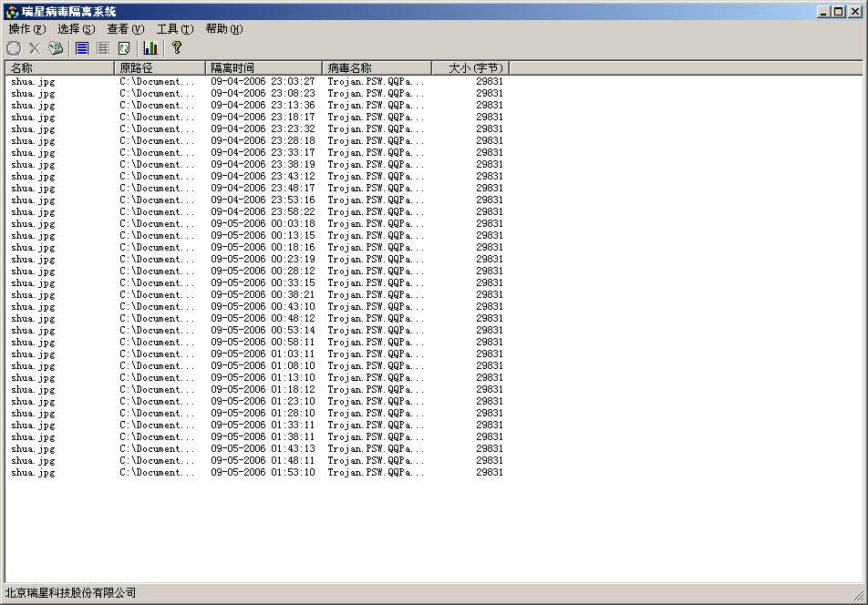Click the timestamp 09-05-2006 01:08:10
Viewport: 868px width, 605px height.
click(263, 366)
